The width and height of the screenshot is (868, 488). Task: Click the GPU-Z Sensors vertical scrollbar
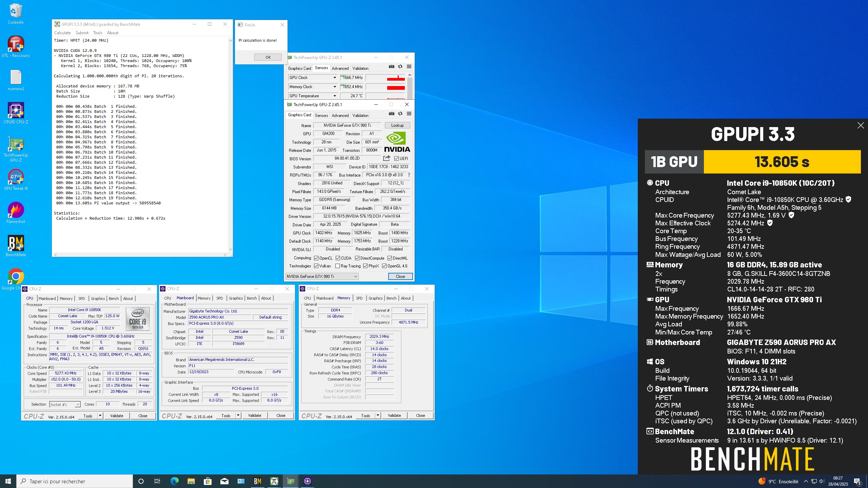[x=410, y=86]
